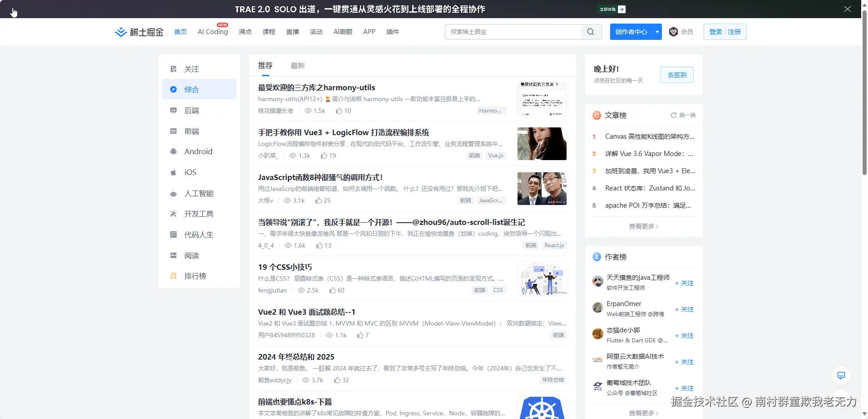Click like icon on JavaScript函数 article
Screen dimensions: 868x419
(318, 200)
